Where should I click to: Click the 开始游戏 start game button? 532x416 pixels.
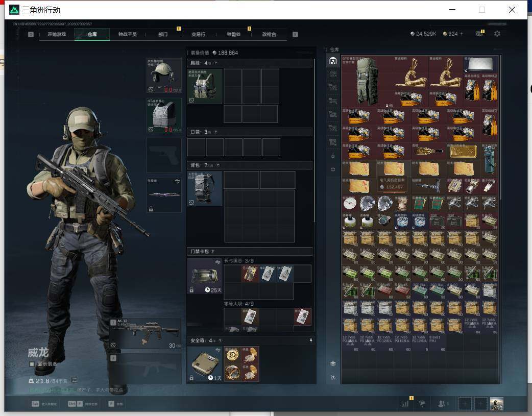[57, 34]
